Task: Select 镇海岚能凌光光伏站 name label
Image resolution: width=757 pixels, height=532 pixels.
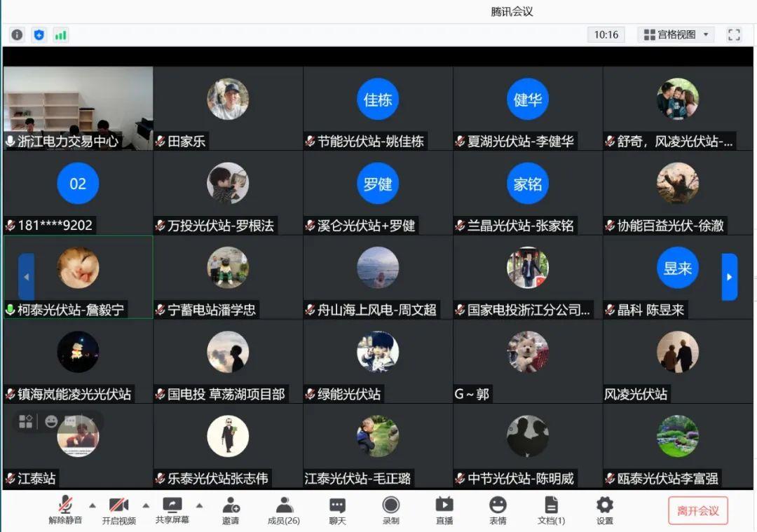Action: click(x=74, y=394)
